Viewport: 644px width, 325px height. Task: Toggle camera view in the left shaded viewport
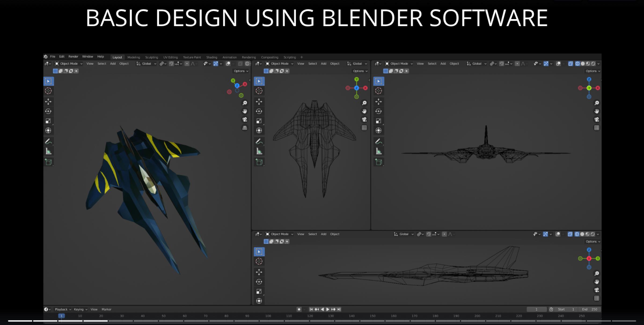coord(245,119)
